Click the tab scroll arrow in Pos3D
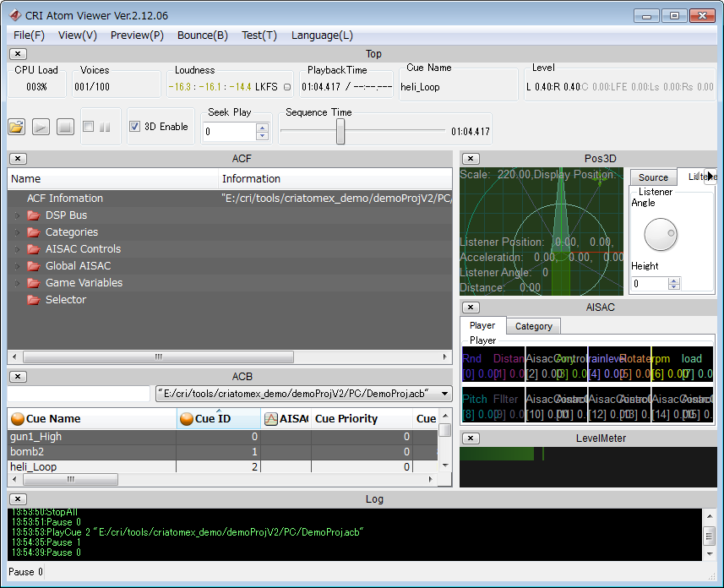The height and width of the screenshot is (588, 724). coord(710,176)
